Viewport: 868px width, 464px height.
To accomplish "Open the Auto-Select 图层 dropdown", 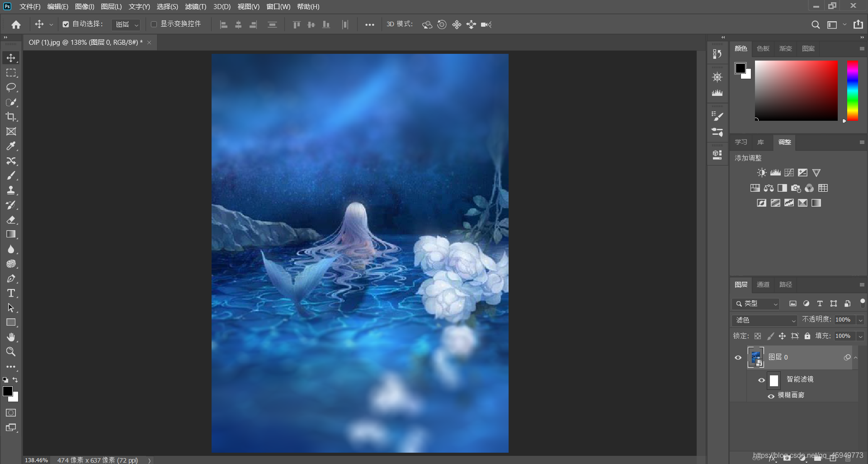I will (126, 24).
